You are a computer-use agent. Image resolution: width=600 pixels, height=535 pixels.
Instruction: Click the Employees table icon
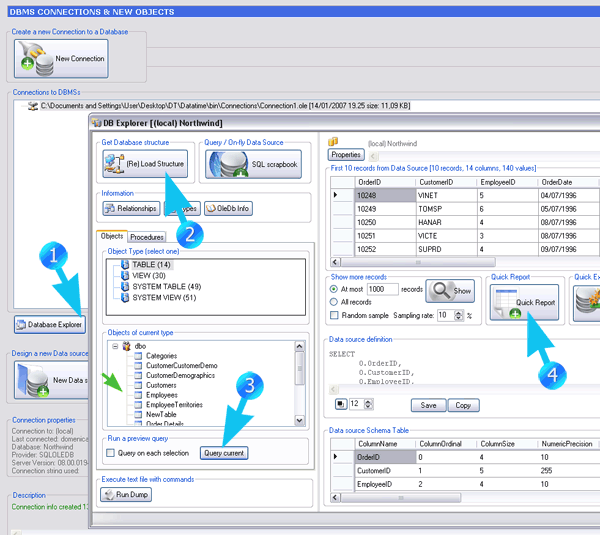coord(138,395)
